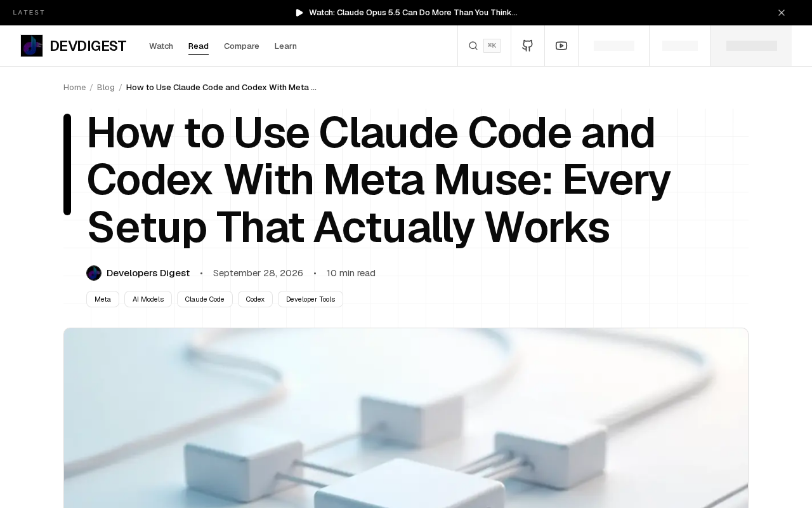
Task: Click the 'September 28, 2026' date
Action: click(258, 273)
